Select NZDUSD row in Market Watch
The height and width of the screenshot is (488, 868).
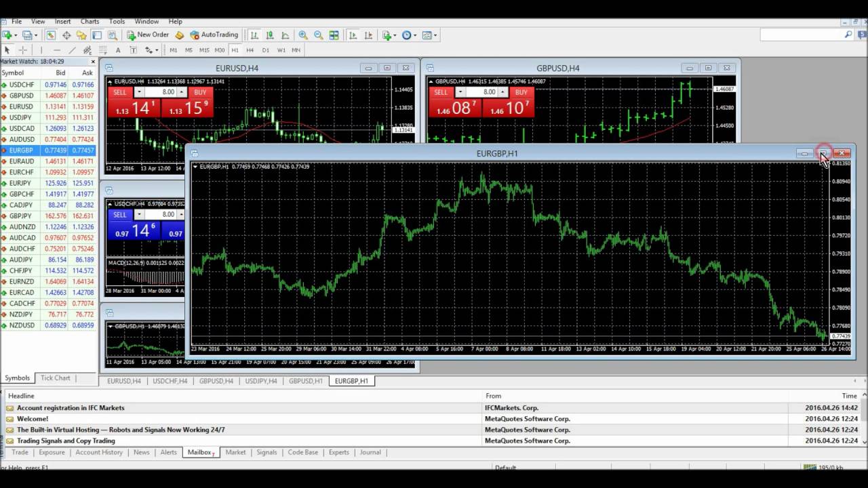[x=49, y=325]
